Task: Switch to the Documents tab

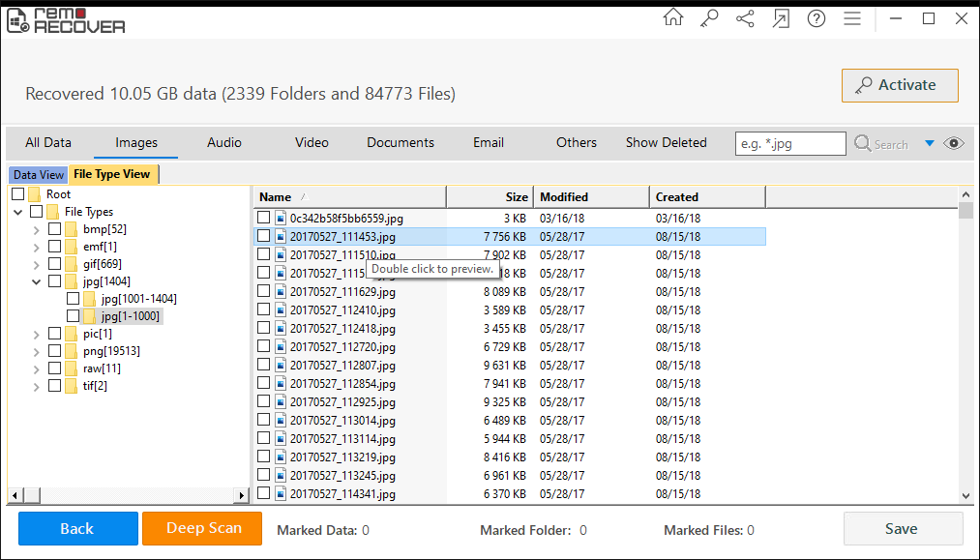Action: tap(400, 142)
